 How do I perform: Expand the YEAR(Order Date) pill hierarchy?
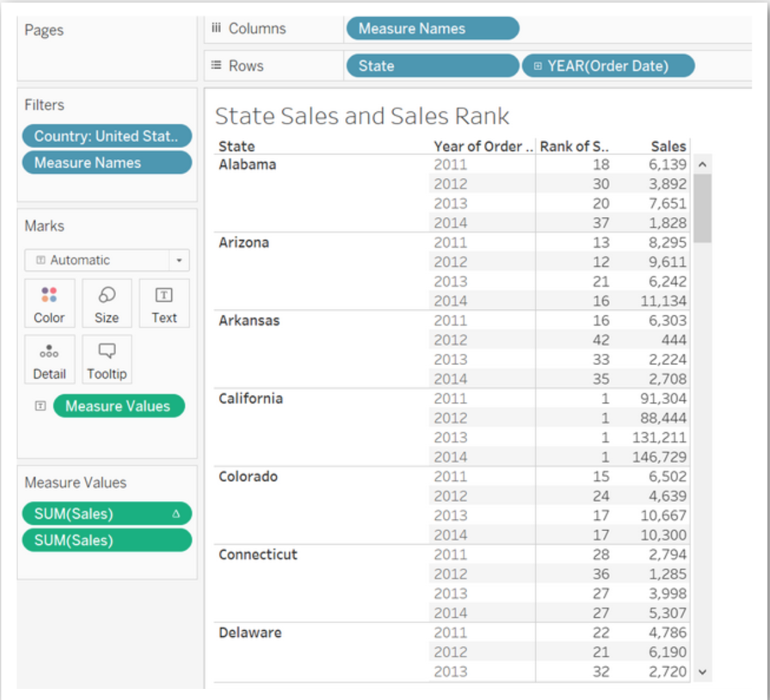click(x=537, y=65)
